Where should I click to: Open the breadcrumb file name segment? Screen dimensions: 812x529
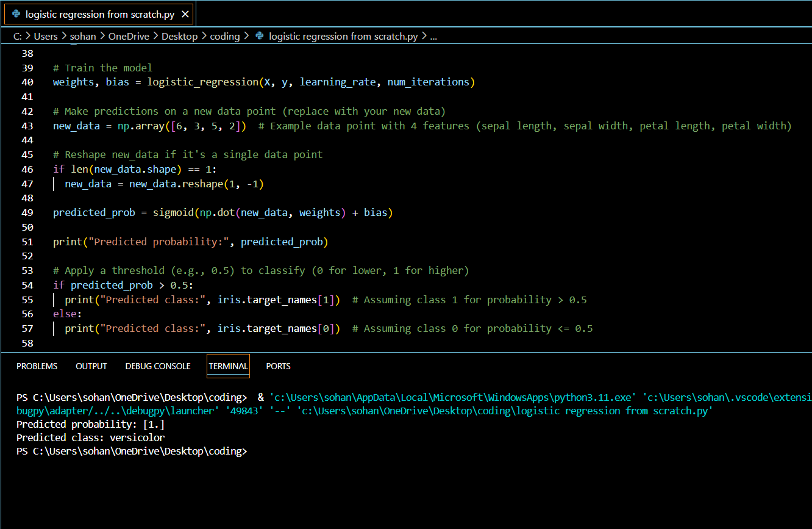click(343, 36)
